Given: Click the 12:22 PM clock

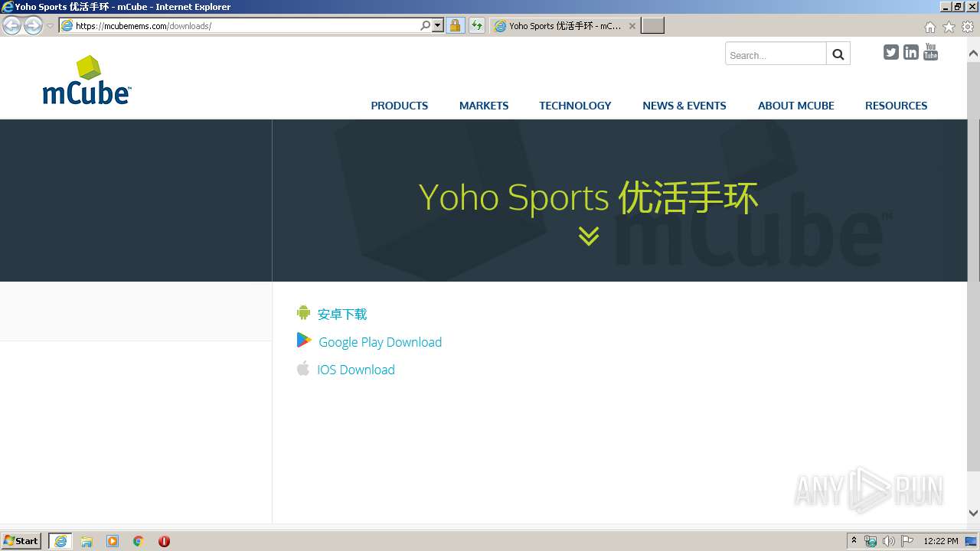Looking at the screenshot, I should click(941, 541).
